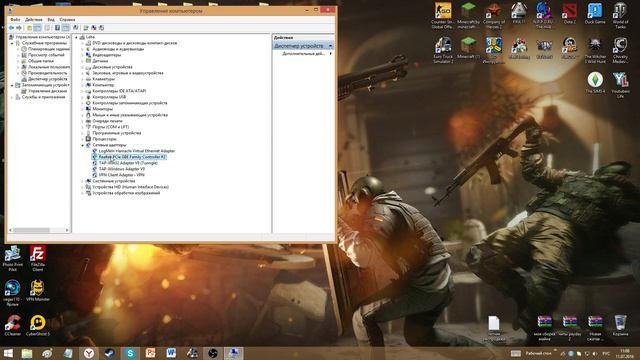The image size is (640, 360).
Task: Collapse the Сетевые адаптеры category
Action: [x=82, y=145]
